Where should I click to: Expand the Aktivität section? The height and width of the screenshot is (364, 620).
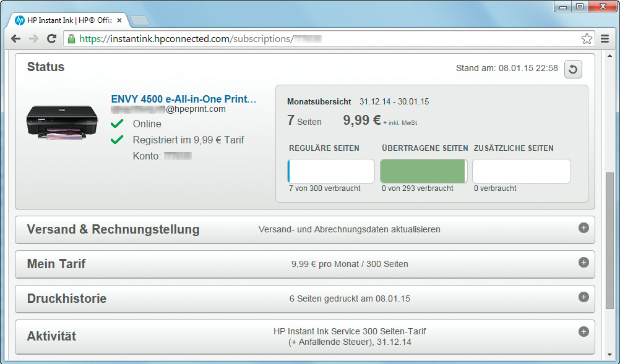pyautogui.click(x=583, y=332)
